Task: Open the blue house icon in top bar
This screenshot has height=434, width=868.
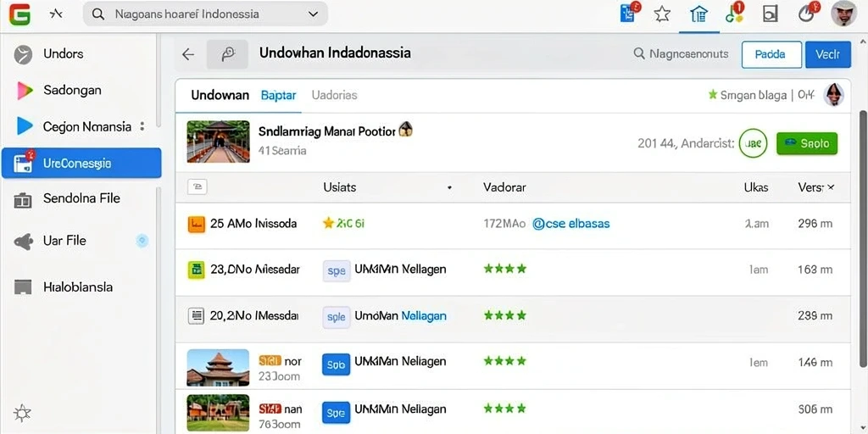Action: tap(698, 14)
